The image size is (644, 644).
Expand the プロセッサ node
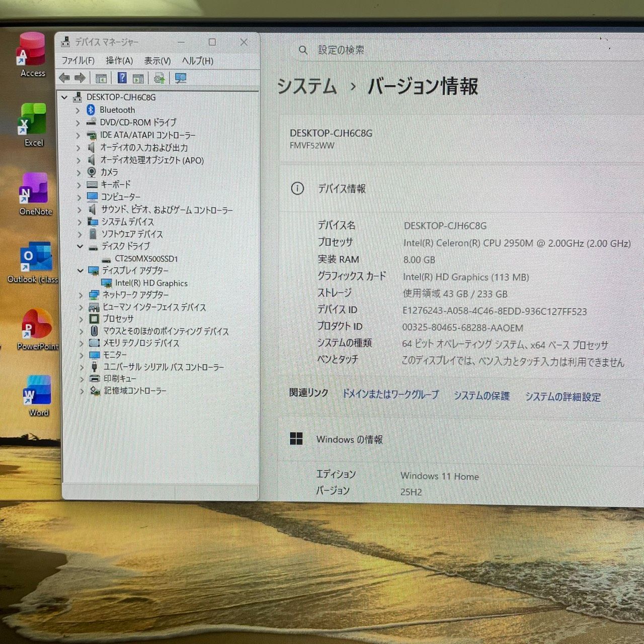[80, 319]
